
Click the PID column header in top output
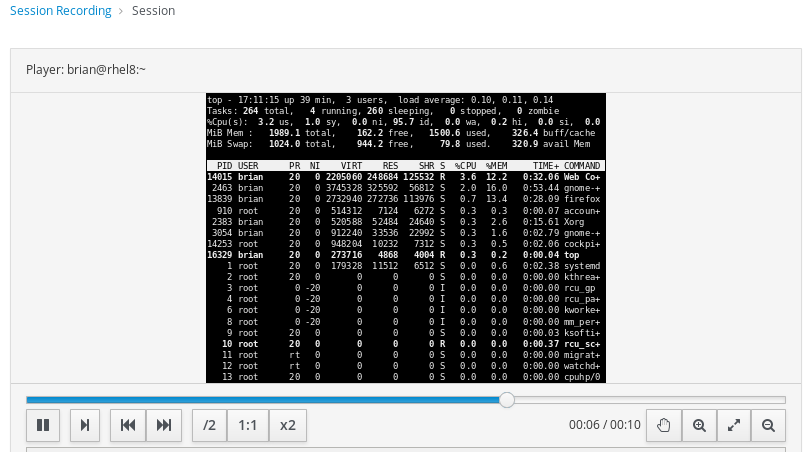pos(224,165)
